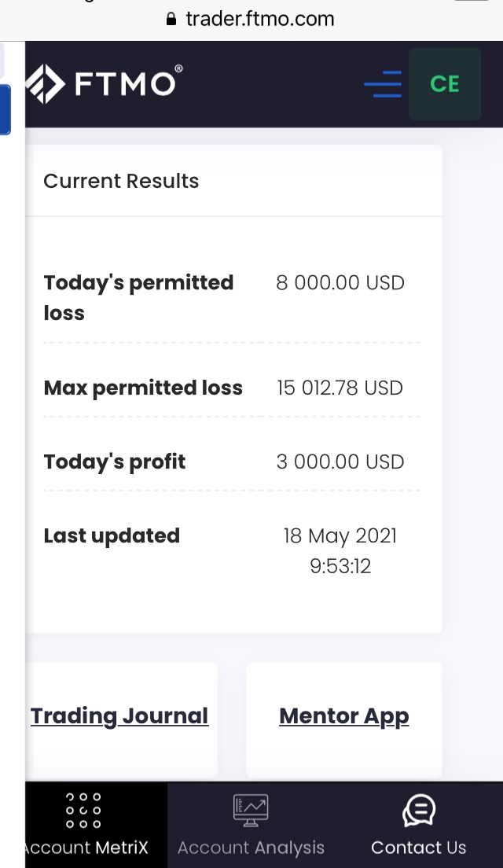The image size is (503, 868).
Task: Select the Contact Us tab label
Action: (x=419, y=848)
